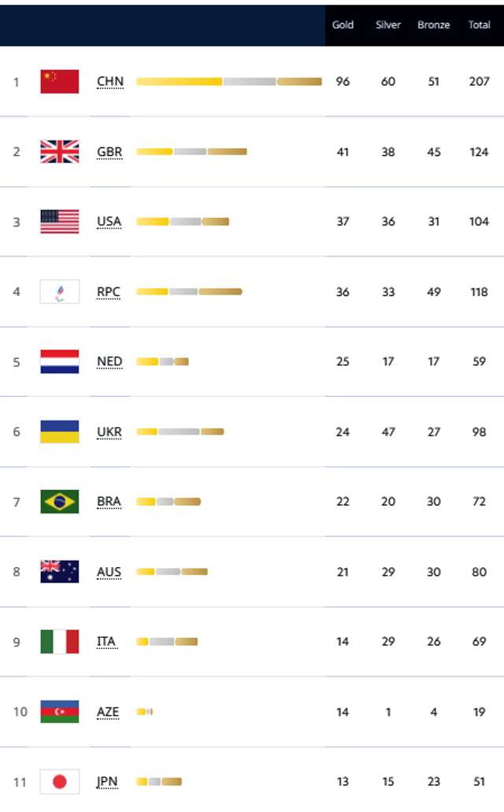The height and width of the screenshot is (812, 504).
Task: Click the Brazil flag icon
Action: [60, 502]
